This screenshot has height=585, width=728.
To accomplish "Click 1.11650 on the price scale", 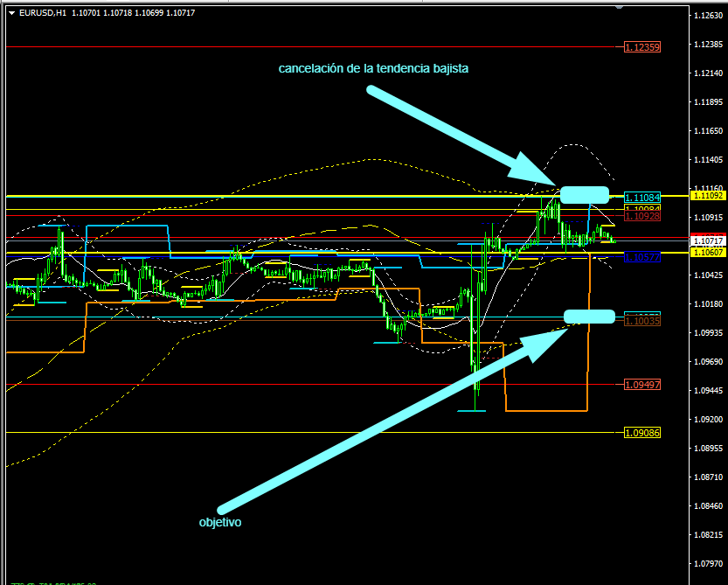I will pyautogui.click(x=709, y=131).
